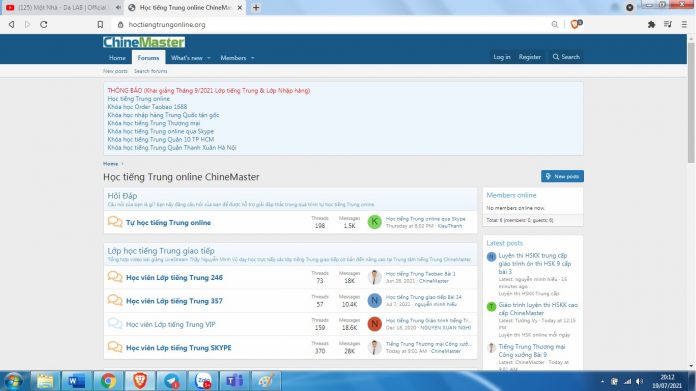Open the Tự học tiếng Trung online forum
Image resolution: width=696 pixels, height=391 pixels.
click(168, 223)
